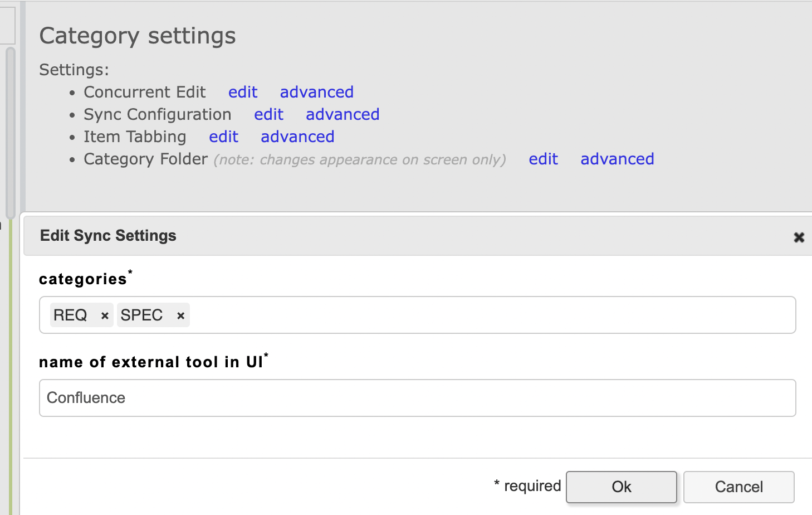This screenshot has width=812, height=515.
Task: Open advanced settings for Category Folder
Action: (x=617, y=159)
